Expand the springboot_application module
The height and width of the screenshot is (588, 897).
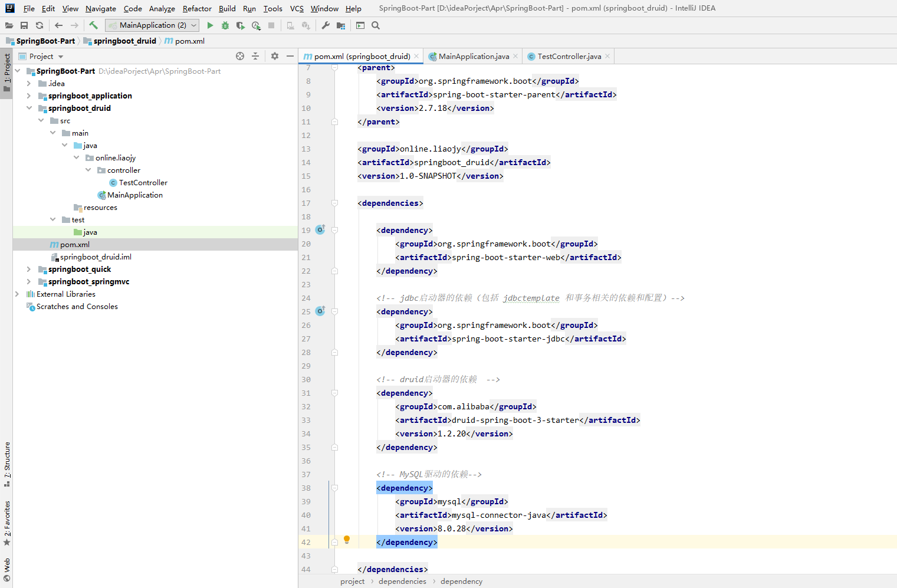click(29, 96)
